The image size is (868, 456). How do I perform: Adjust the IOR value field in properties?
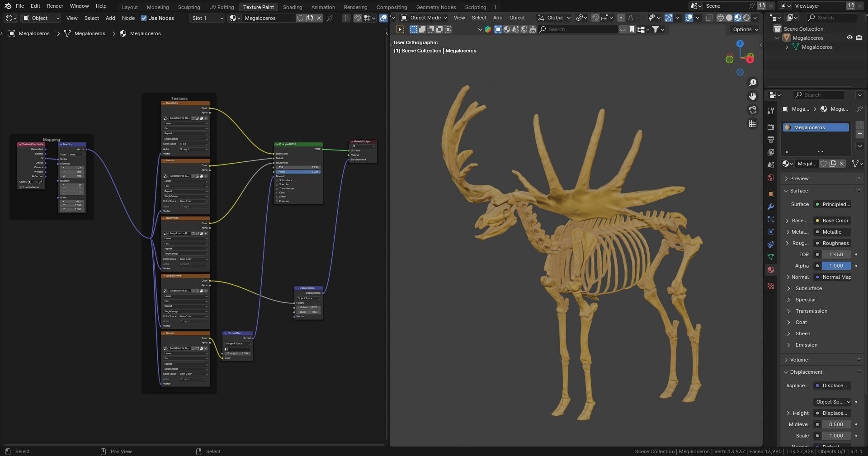coord(836,254)
